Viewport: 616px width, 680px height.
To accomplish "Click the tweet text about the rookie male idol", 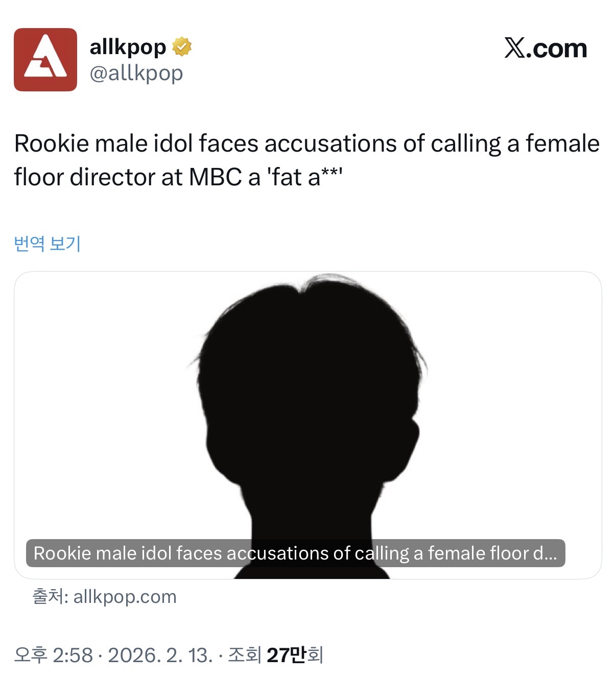I will pyautogui.click(x=306, y=158).
